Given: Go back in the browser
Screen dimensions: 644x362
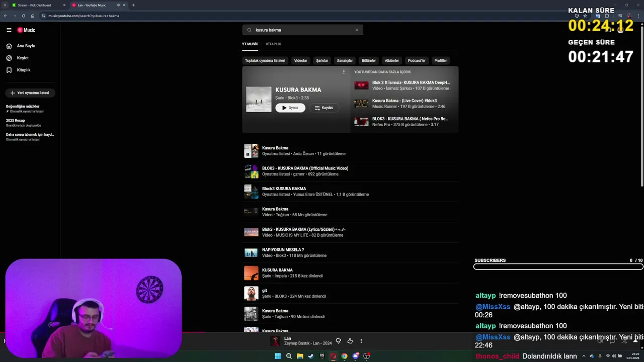Looking at the screenshot, I should point(6,16).
